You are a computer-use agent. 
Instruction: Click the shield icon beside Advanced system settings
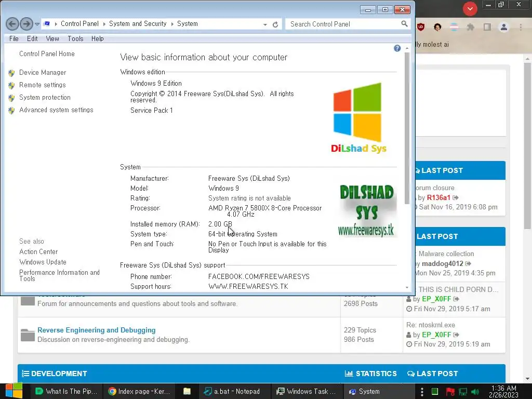11,111
